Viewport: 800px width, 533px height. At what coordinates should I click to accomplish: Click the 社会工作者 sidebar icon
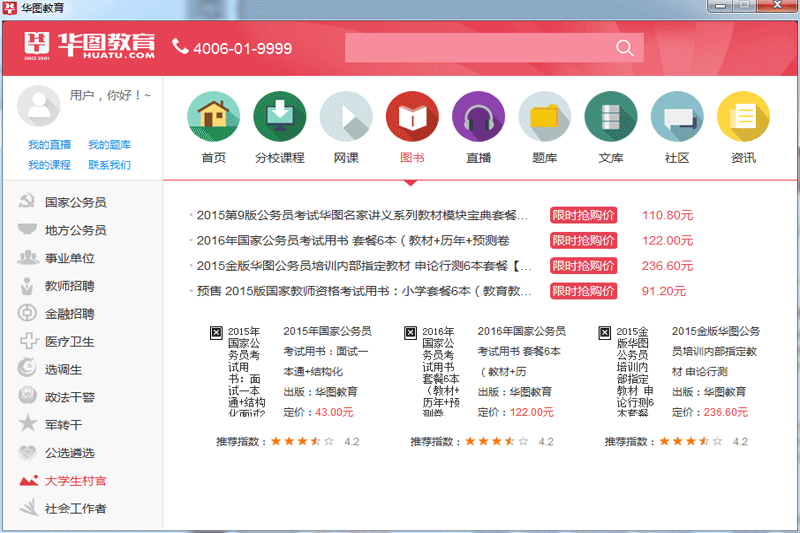[29, 507]
